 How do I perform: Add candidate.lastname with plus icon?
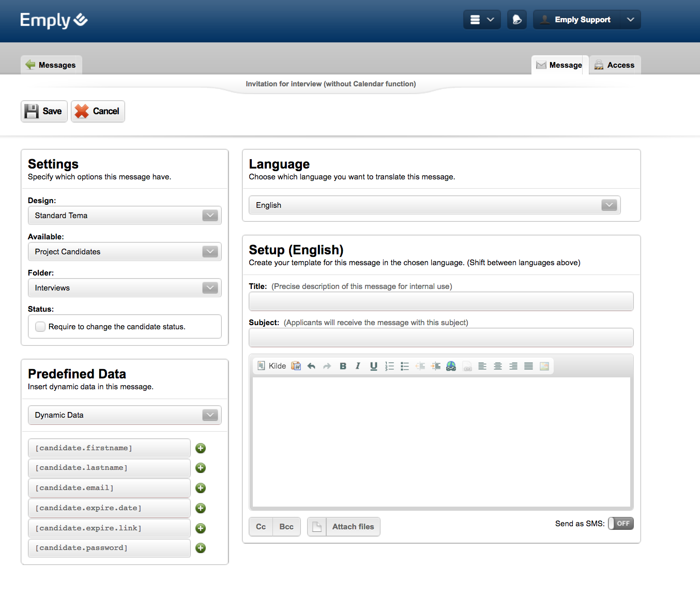coord(201,468)
